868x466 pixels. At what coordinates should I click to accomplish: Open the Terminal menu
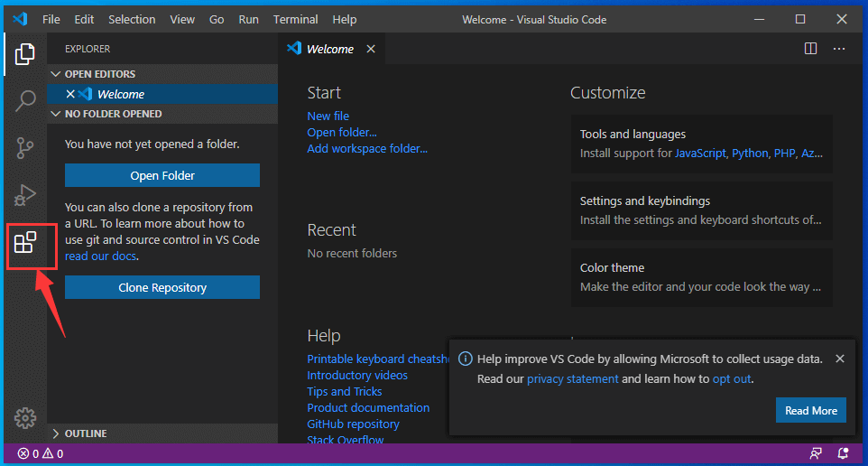(296, 19)
